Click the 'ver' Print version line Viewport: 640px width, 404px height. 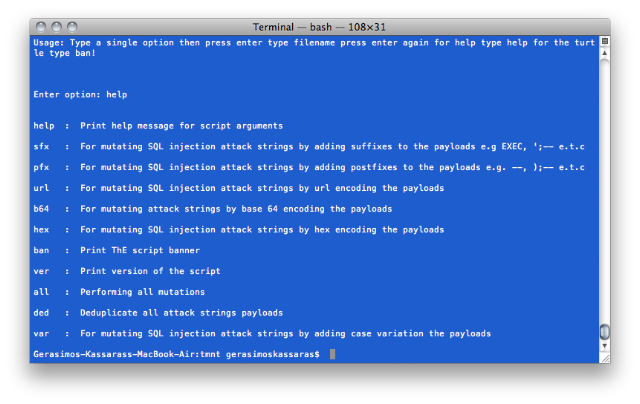click(127, 271)
